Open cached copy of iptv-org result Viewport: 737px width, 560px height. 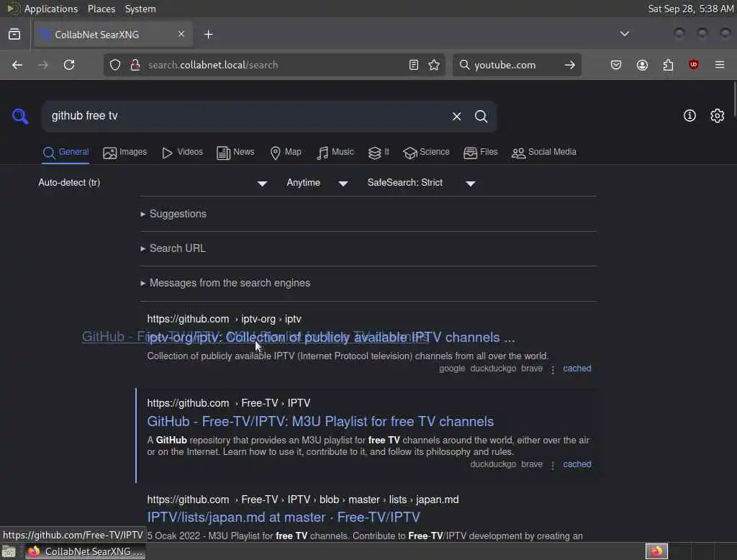577,369
